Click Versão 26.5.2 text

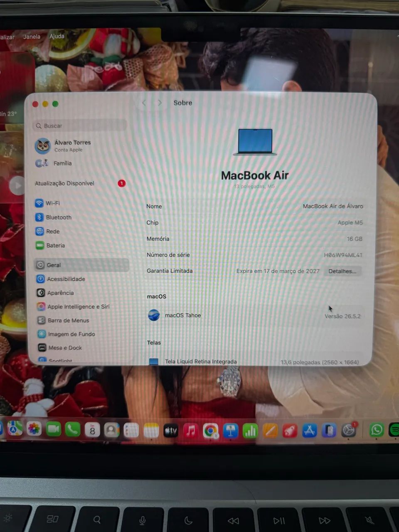point(342,316)
